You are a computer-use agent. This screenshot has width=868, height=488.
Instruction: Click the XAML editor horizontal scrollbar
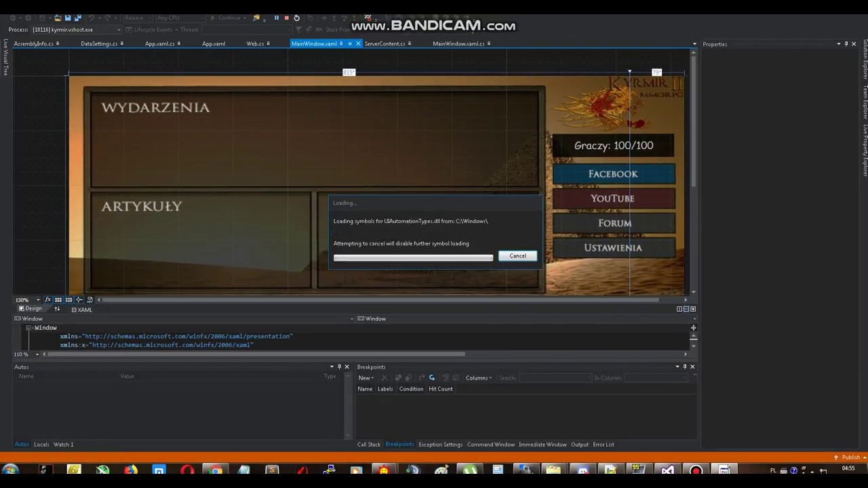pos(256,354)
